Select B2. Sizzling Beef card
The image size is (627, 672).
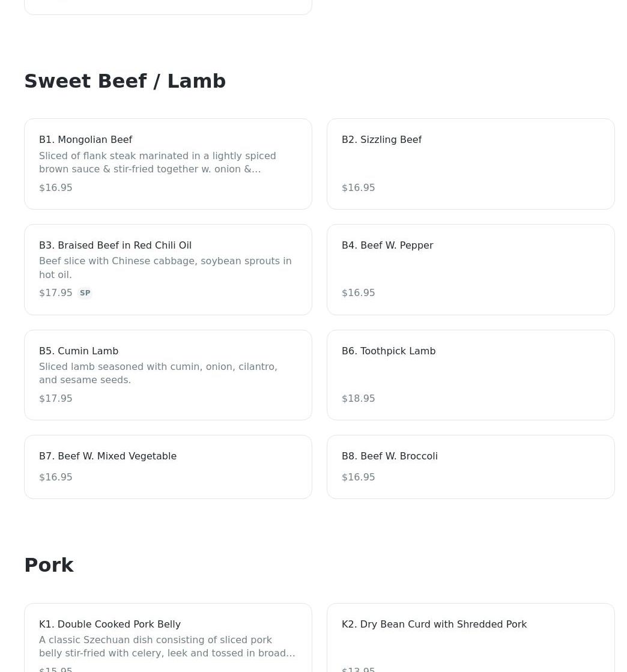[471, 164]
